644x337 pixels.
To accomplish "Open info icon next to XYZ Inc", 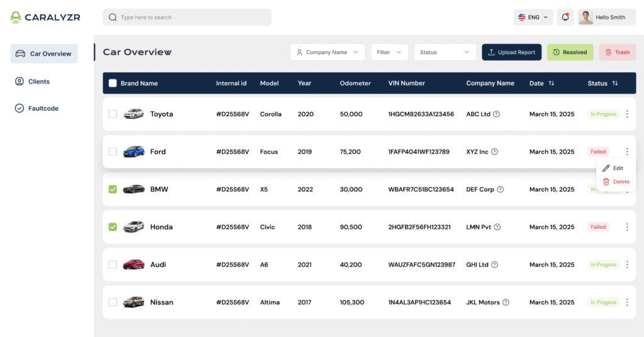I will click(494, 152).
